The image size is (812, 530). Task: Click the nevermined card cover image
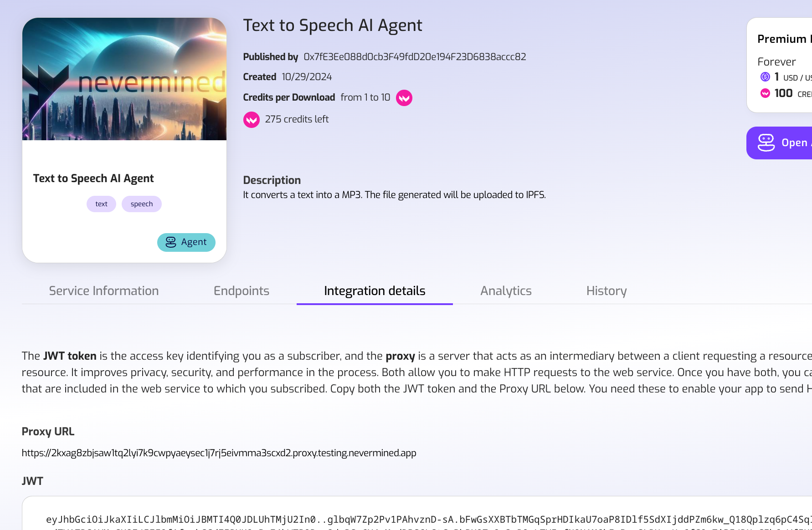click(x=124, y=79)
